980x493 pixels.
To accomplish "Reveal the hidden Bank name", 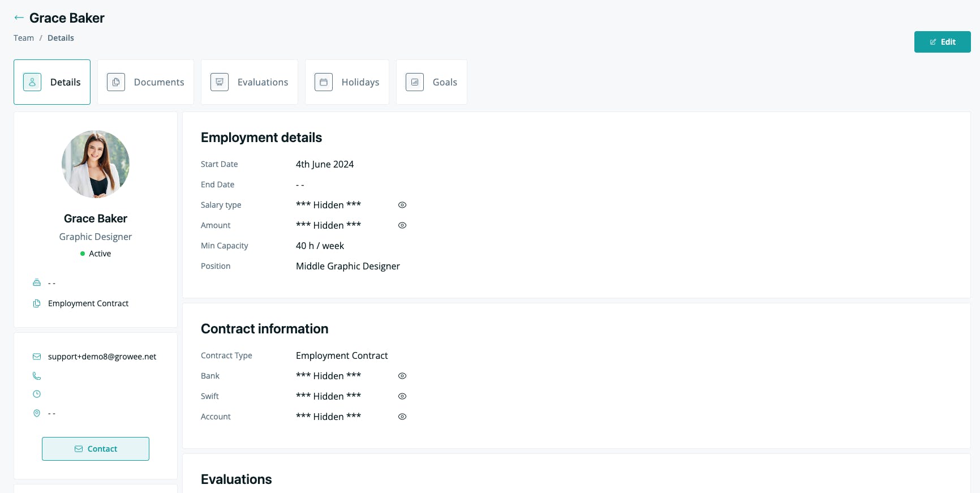I will (402, 376).
